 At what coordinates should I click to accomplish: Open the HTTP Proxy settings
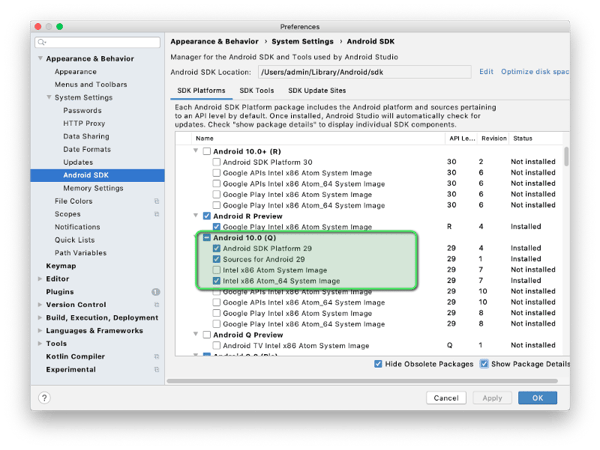point(84,124)
